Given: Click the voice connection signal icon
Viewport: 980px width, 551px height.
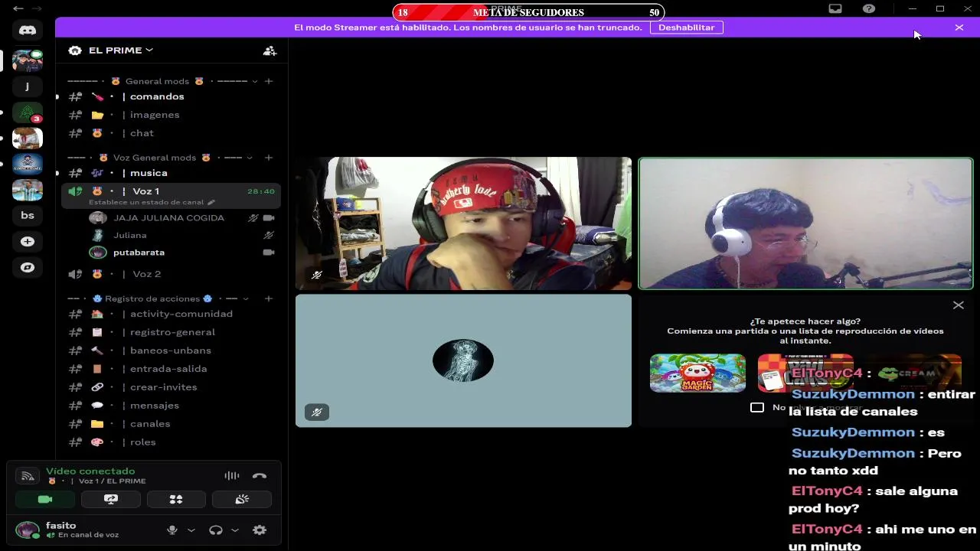Looking at the screenshot, I should coord(28,476).
